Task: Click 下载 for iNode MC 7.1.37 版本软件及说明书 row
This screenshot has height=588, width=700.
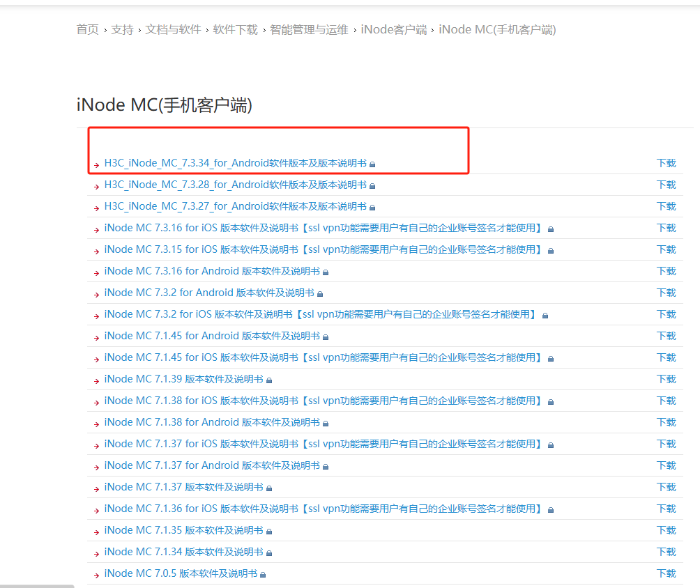Action: click(x=667, y=487)
